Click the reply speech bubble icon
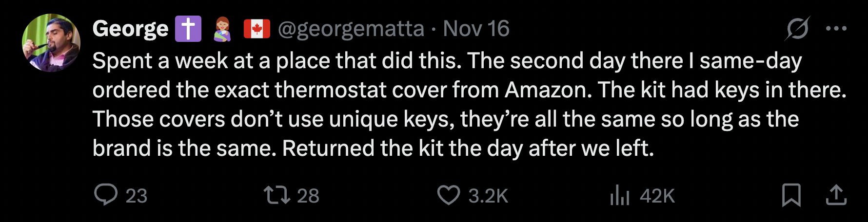This screenshot has width=868, height=222. tap(105, 195)
